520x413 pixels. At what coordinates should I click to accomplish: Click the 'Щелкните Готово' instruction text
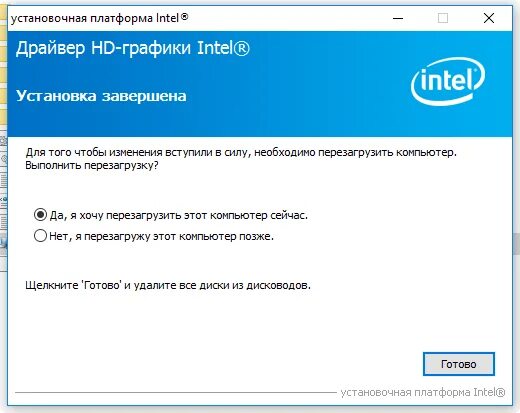point(168,285)
